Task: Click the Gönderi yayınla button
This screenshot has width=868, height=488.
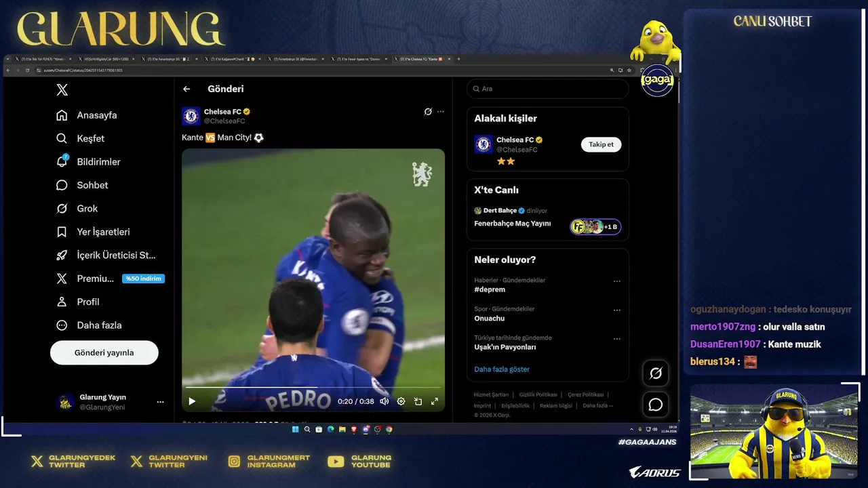Action: point(104,352)
